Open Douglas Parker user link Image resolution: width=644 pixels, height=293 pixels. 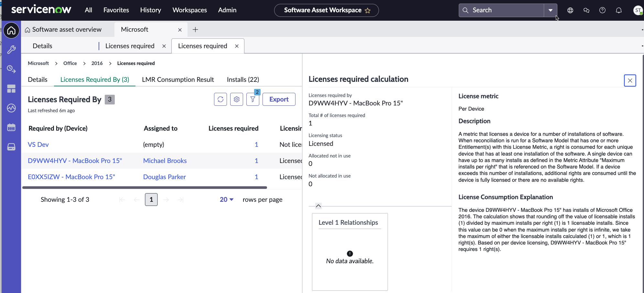coord(165,177)
